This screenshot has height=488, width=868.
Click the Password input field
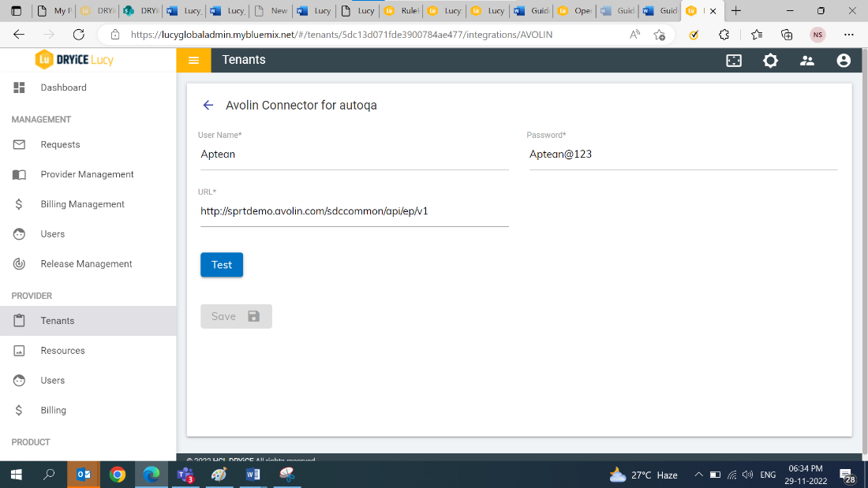tap(683, 155)
